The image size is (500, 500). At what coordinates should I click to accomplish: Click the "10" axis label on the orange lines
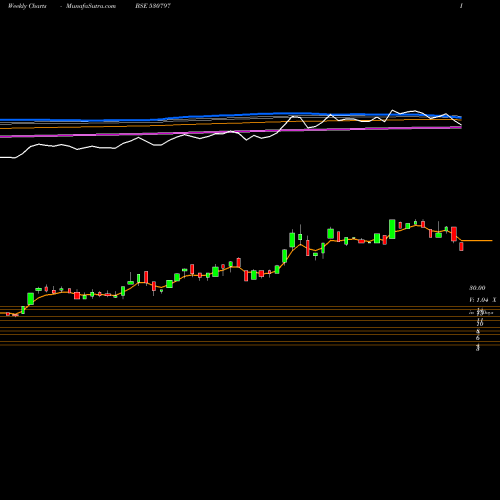[480, 324]
